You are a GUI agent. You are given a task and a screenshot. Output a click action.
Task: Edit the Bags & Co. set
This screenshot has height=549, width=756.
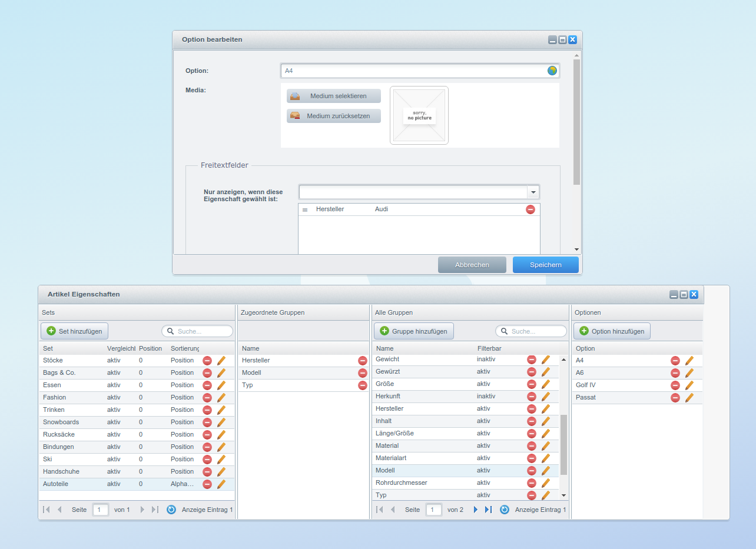coord(221,372)
